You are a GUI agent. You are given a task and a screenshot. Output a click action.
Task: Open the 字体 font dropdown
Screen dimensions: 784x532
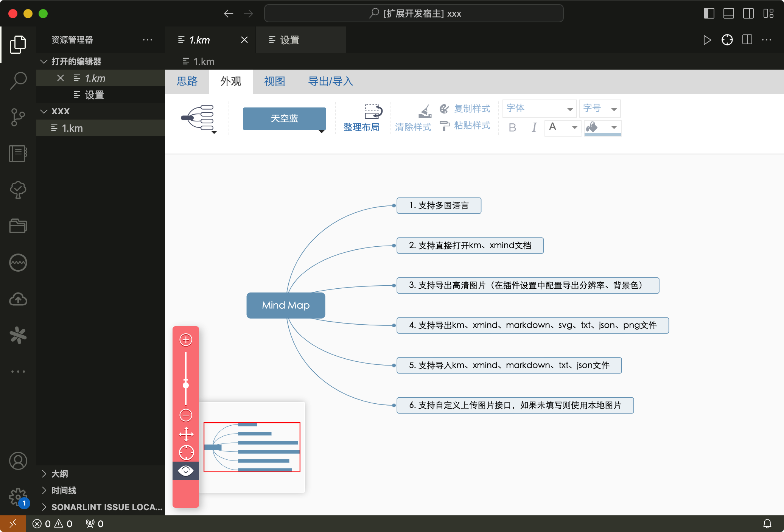pyautogui.click(x=539, y=109)
